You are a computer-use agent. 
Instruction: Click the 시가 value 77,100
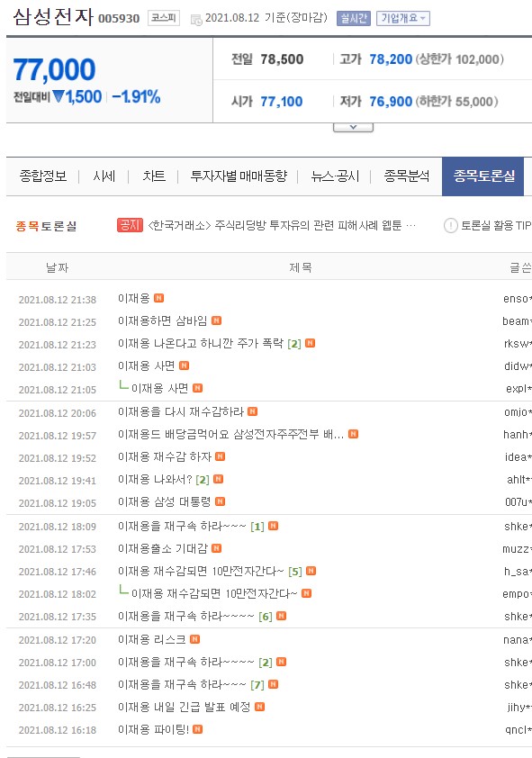[281, 102]
